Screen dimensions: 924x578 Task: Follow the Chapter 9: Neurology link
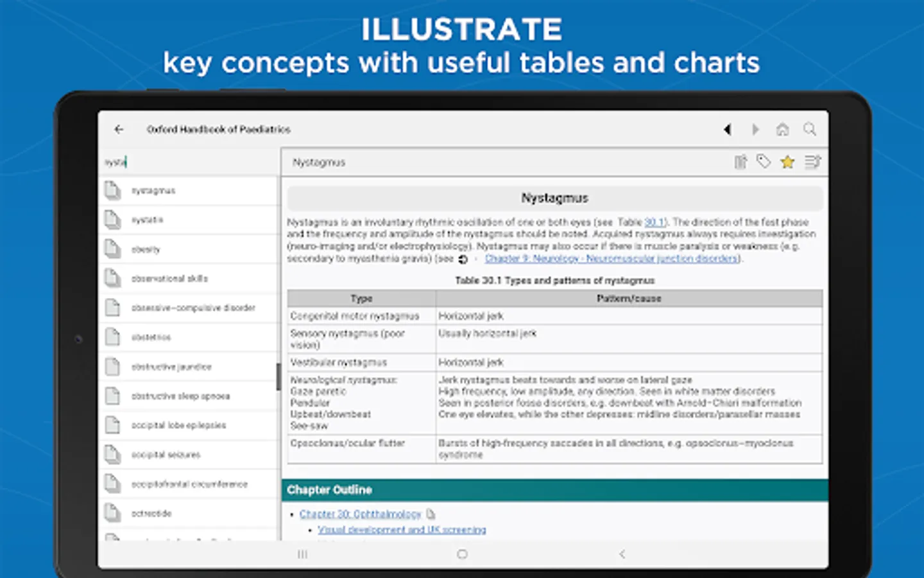[x=612, y=259]
